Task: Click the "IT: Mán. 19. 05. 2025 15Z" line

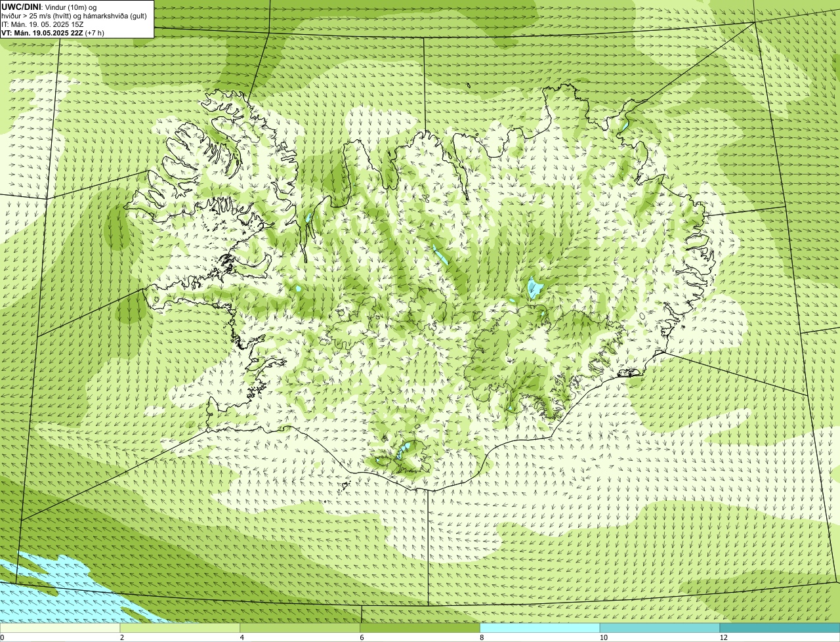Action: (43, 24)
